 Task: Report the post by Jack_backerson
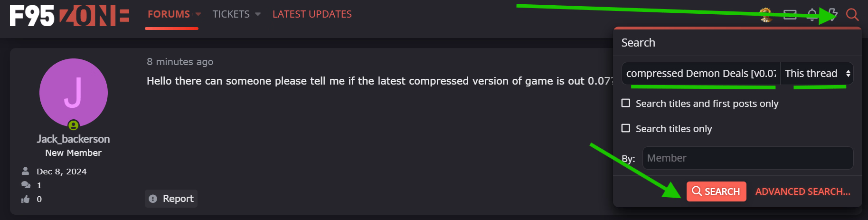click(x=171, y=199)
